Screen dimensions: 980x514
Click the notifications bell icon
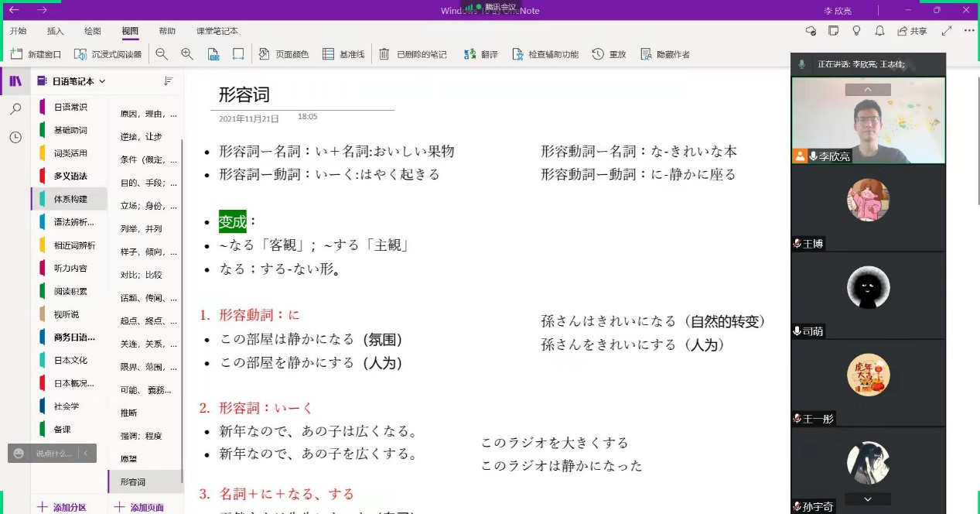(879, 31)
